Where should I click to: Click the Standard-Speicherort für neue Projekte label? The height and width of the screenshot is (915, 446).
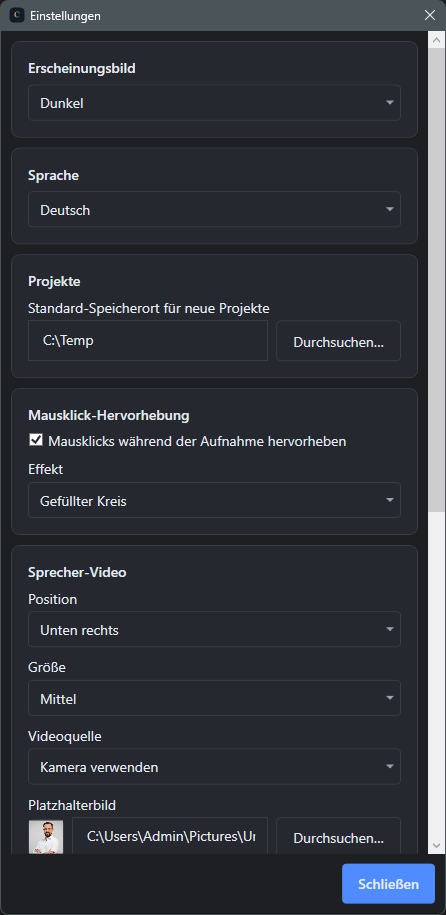(149, 308)
